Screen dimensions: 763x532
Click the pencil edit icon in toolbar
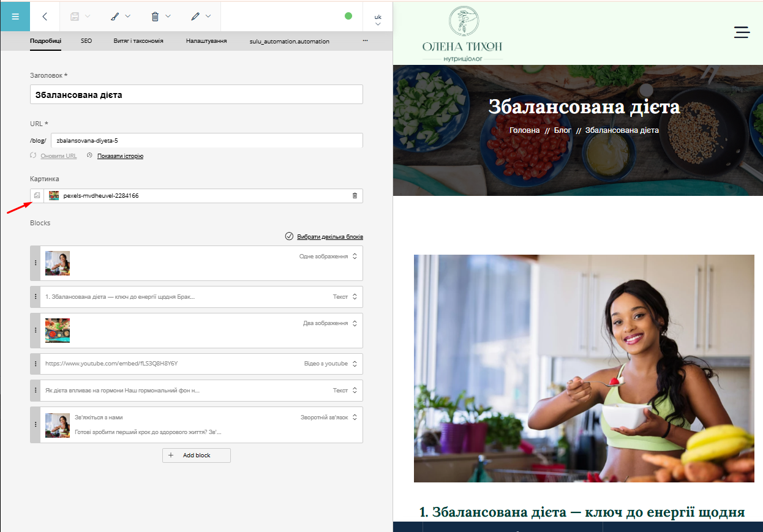[x=195, y=17]
